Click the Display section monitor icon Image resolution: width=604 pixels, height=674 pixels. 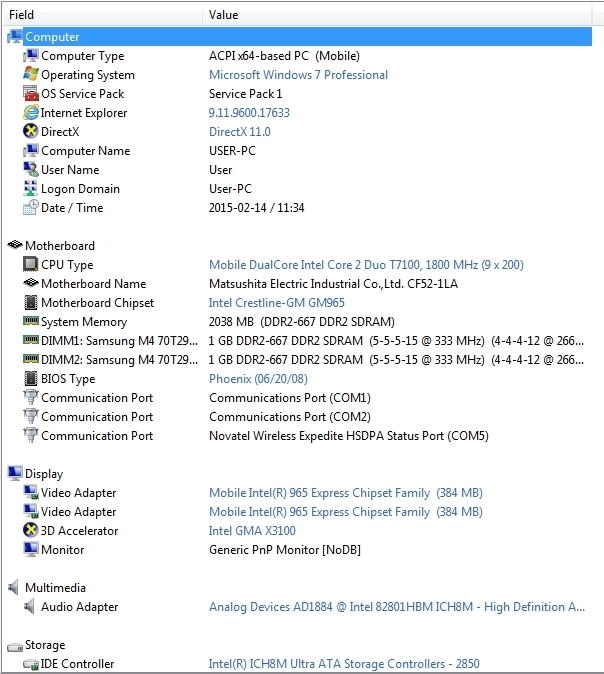pos(15,473)
